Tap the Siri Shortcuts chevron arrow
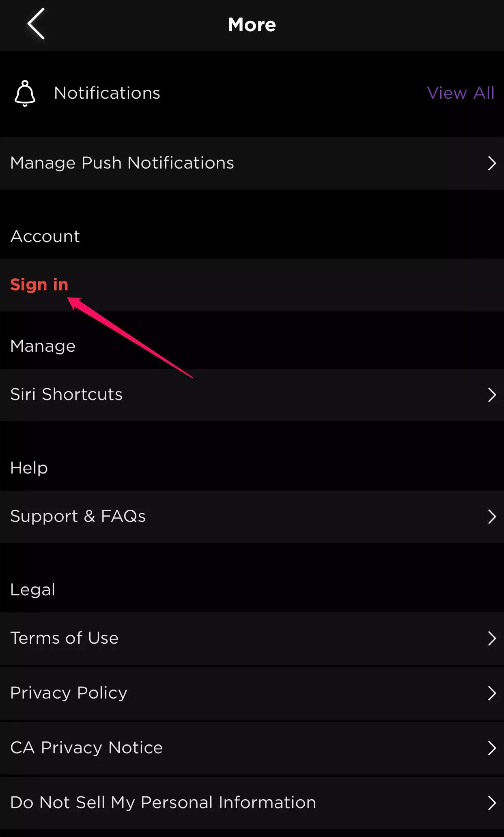The width and height of the screenshot is (504, 837). click(x=492, y=395)
